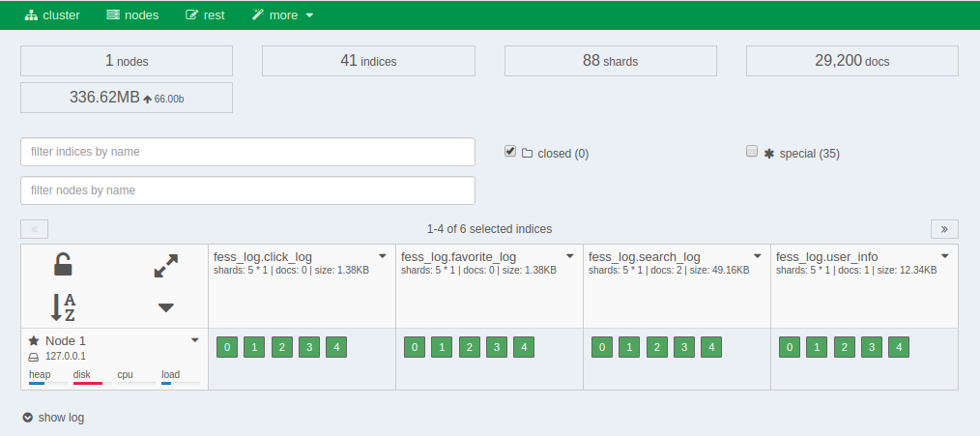Select shard 4 of fess_log.user_info
980x436 pixels.
point(898,348)
